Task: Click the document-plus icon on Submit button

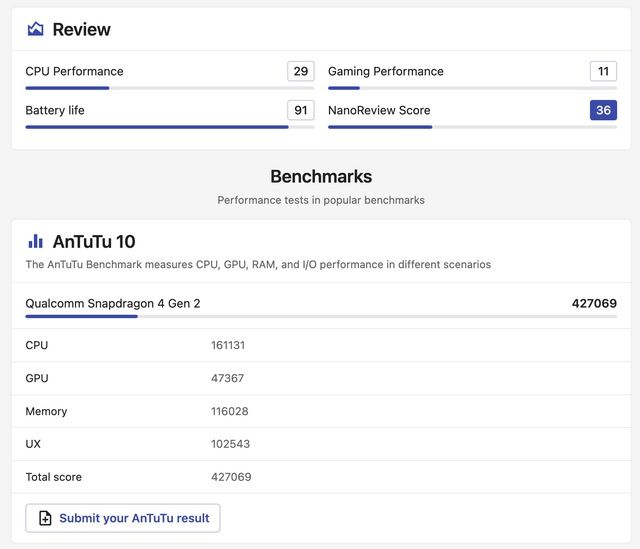Action: (x=45, y=518)
